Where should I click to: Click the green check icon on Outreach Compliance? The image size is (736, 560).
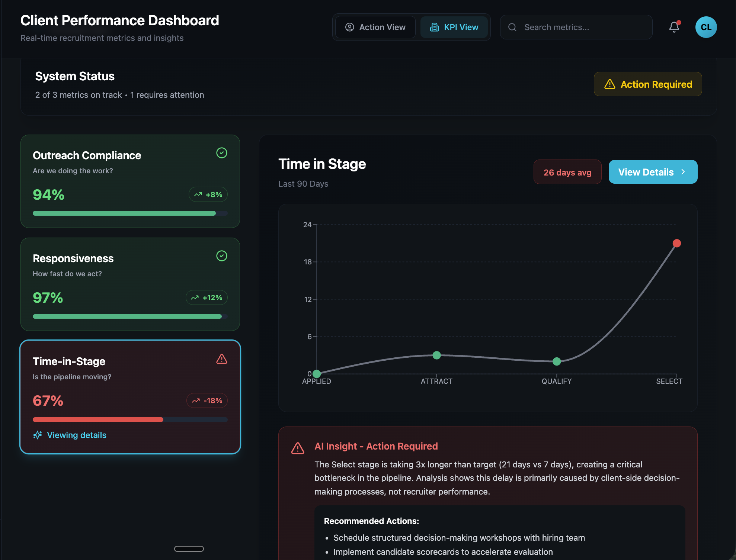221,153
